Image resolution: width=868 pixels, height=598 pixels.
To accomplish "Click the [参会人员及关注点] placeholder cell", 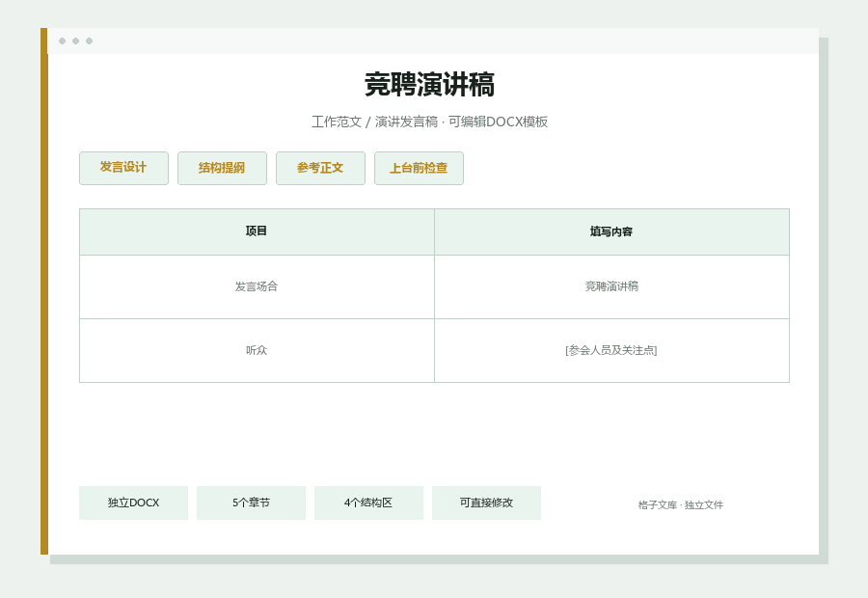I will tap(611, 350).
